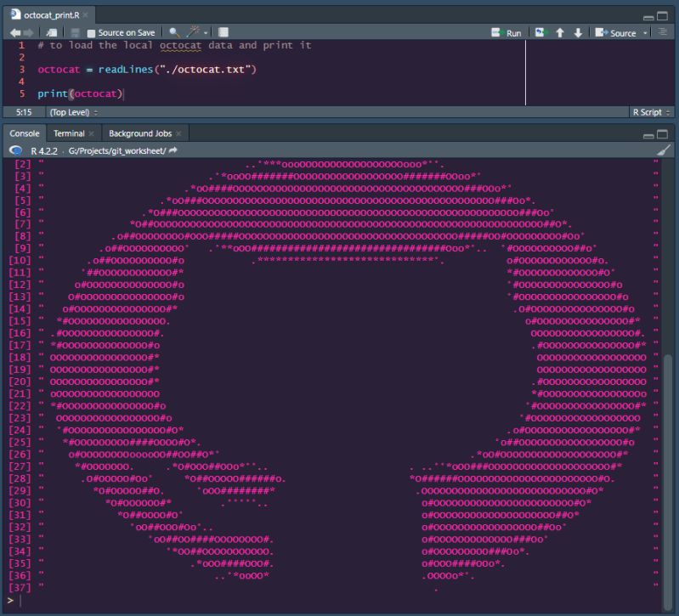Open the R Script file type dropdown
Viewport: 679px width, 616px height.
(651, 112)
